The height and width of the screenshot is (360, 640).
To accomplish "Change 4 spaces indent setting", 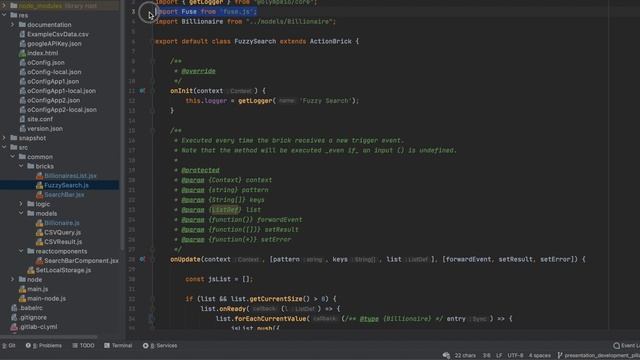I will click(x=540, y=356).
